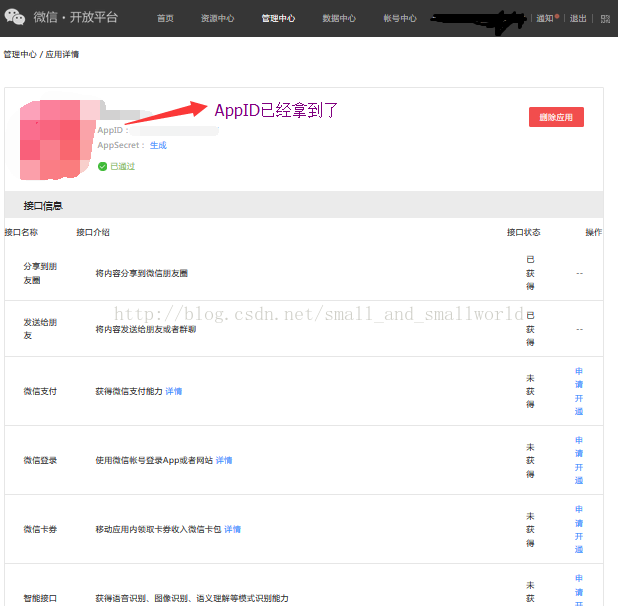Click the app icon thumbnail
This screenshot has height=606, width=618.
[57, 140]
